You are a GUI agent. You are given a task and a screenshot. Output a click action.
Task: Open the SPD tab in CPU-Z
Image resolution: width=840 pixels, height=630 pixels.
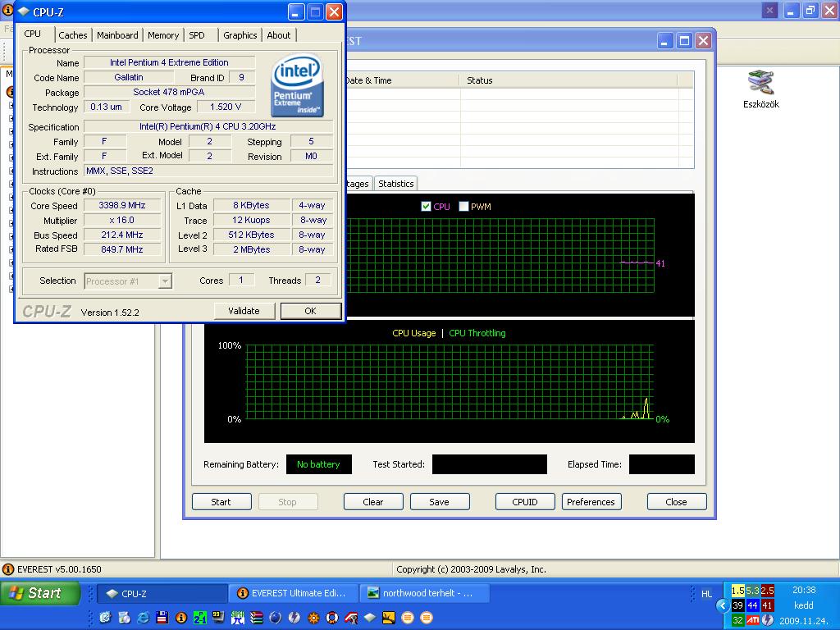pos(197,35)
